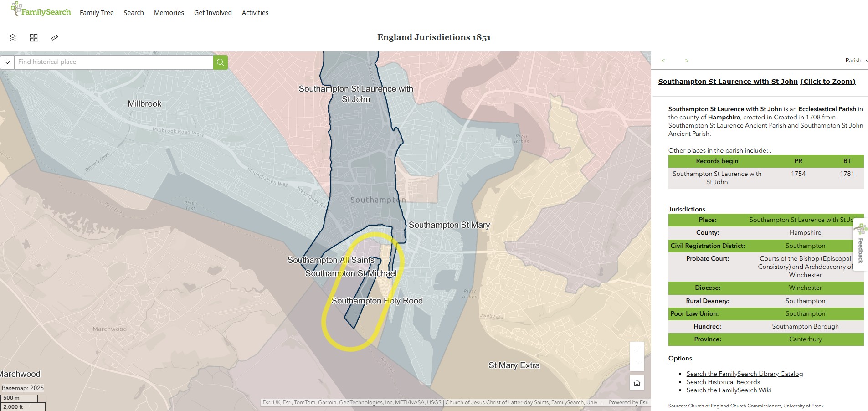Go to next result arrow
868x411 pixels.
point(687,61)
